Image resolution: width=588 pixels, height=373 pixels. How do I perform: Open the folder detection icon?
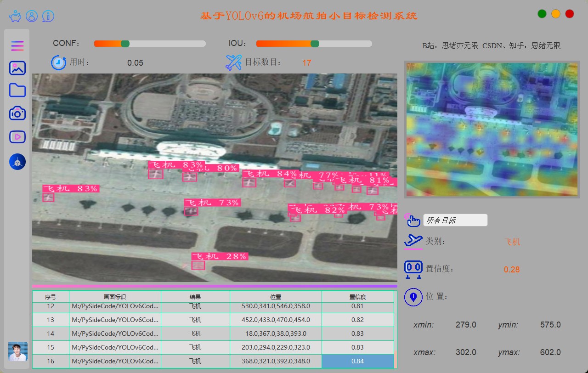(17, 90)
